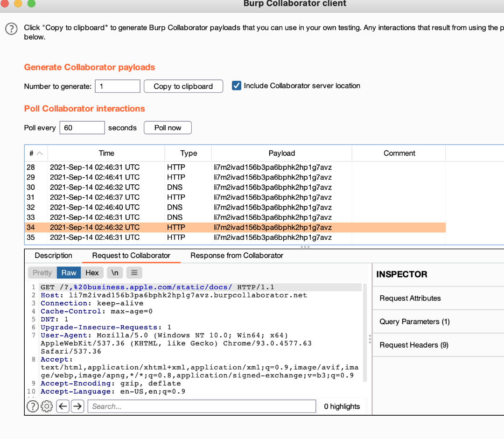Switch to Raw view
This screenshot has width=504, height=439.
click(69, 273)
